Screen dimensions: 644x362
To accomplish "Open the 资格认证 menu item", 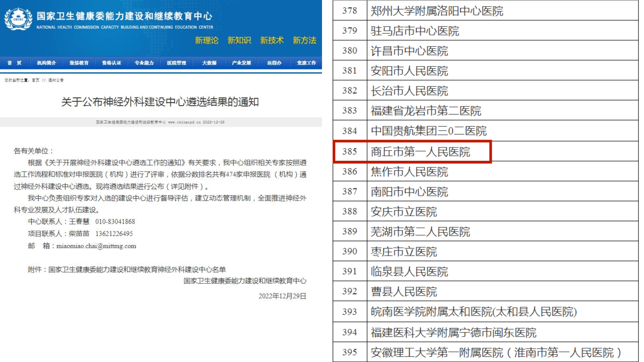I will [x=111, y=63].
